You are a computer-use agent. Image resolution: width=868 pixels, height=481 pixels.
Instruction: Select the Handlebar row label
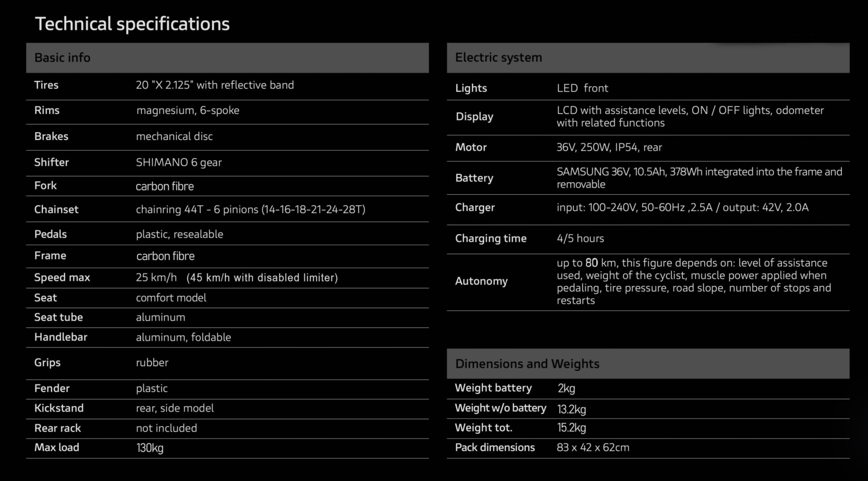(x=61, y=337)
